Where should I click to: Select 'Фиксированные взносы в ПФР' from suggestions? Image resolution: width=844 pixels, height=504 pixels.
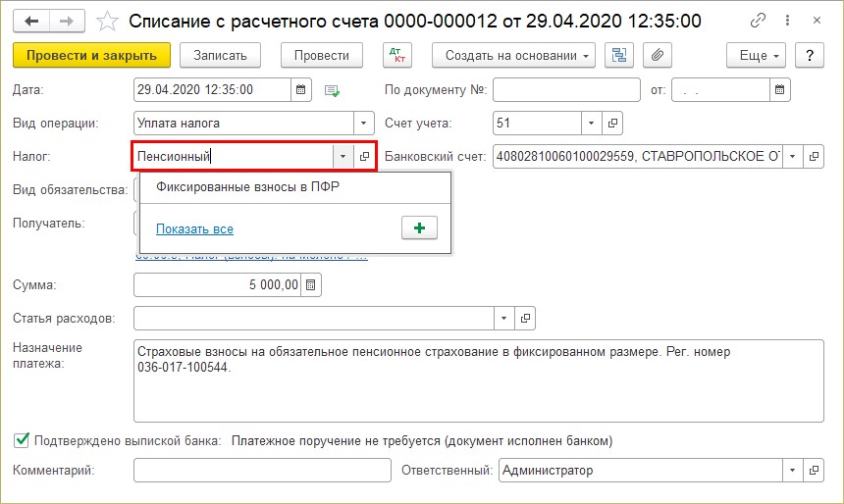[x=295, y=187]
